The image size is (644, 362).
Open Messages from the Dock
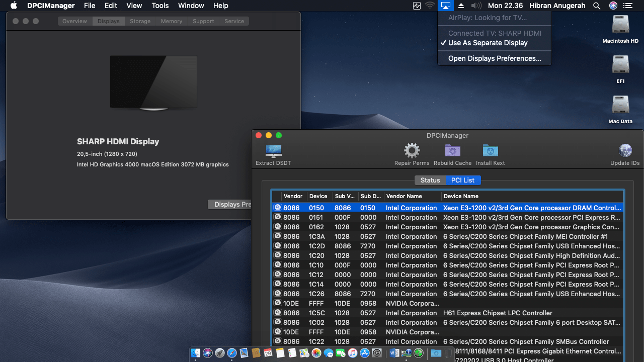329,353
